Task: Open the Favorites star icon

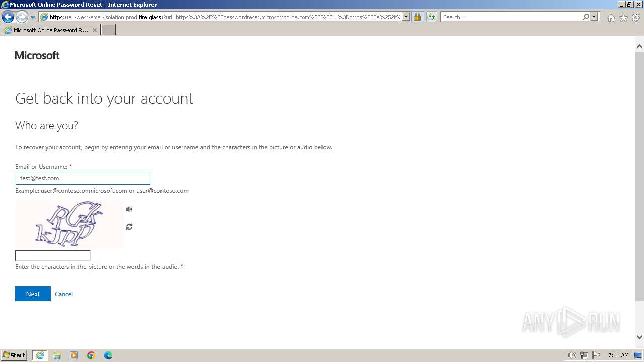Action: (623, 18)
